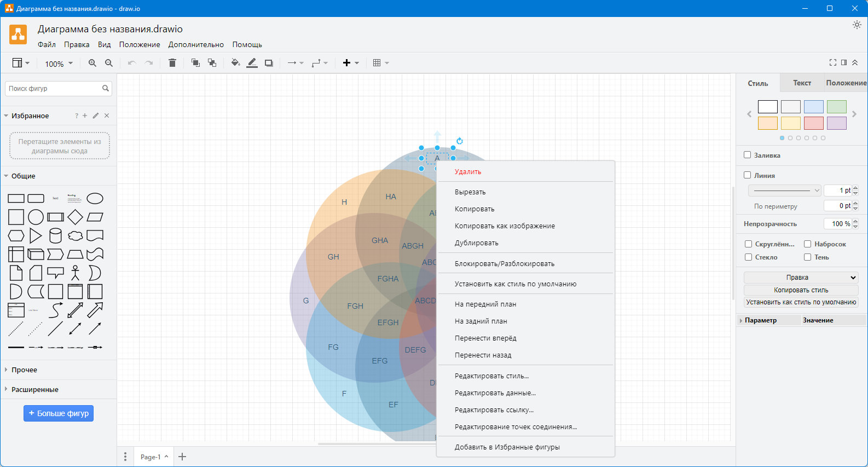This screenshot has width=868, height=467.
Task: Toggle the Стекло checkbox
Action: [748, 257]
